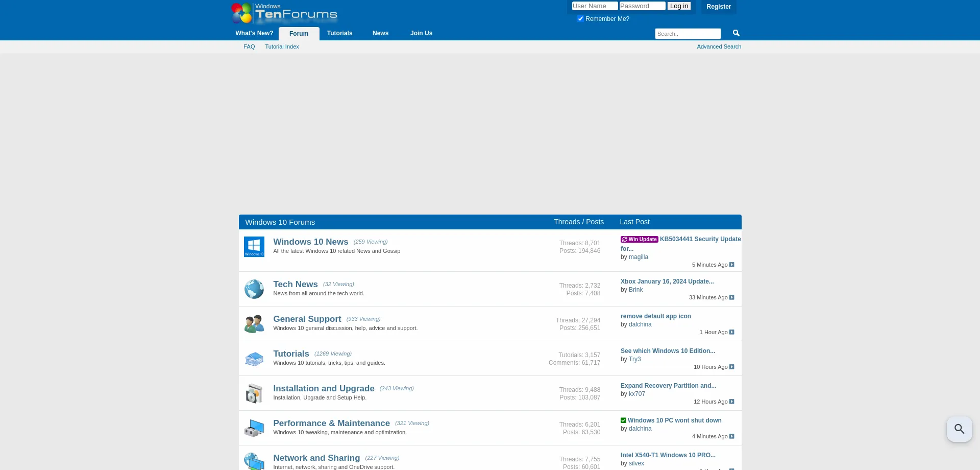This screenshot has width=980, height=470.
Task: Click the General Support forum icon
Action: 254,323
